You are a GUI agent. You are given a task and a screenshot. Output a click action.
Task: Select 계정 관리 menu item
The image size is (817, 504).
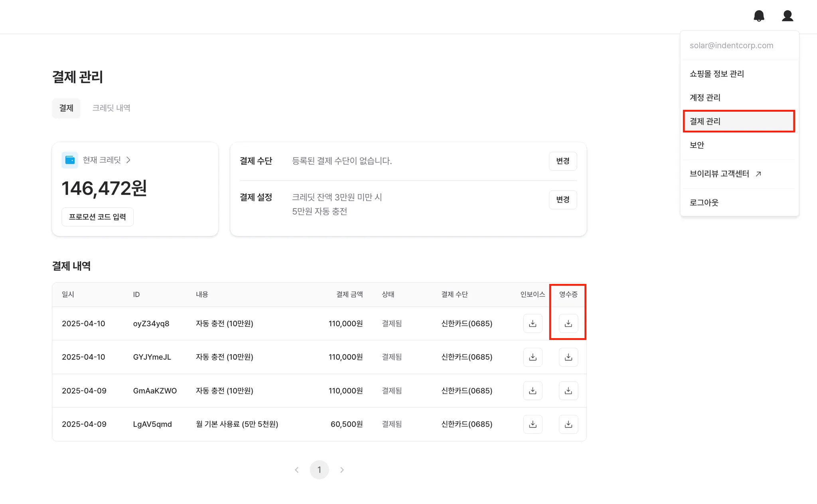(x=705, y=98)
